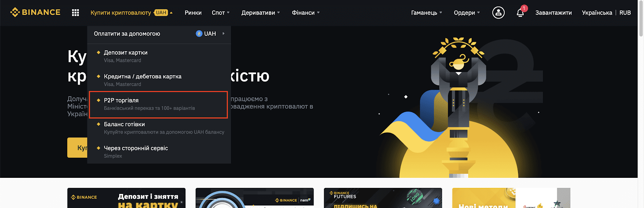
Task: Expand the Оплатити за допомогою UAH selector
Action: click(x=159, y=34)
